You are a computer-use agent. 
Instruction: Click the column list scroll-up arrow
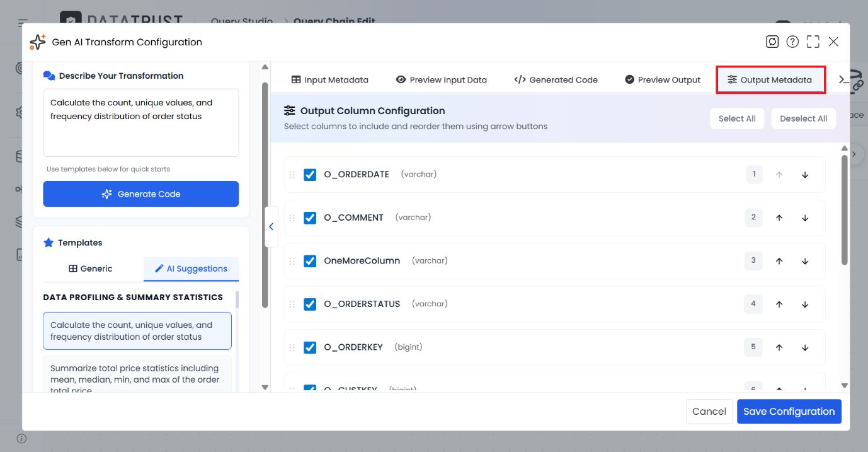845,149
